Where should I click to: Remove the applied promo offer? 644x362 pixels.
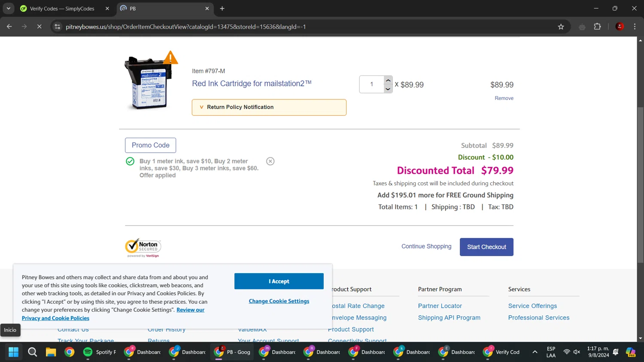270,161
